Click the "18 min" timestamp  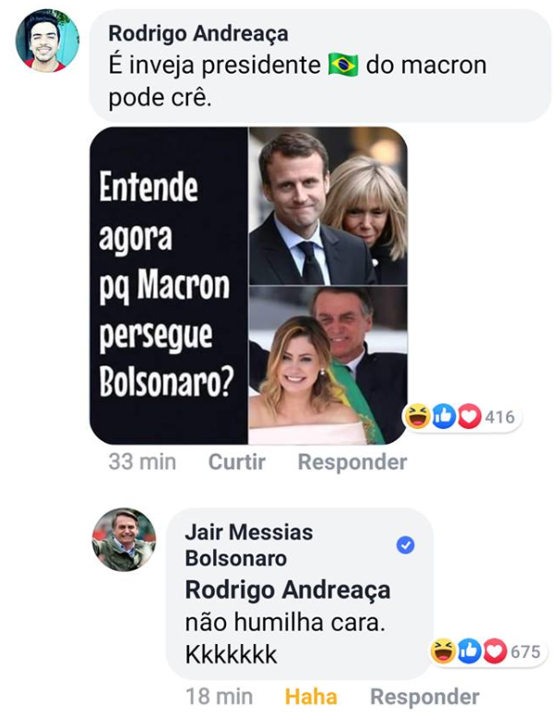pos(220,698)
